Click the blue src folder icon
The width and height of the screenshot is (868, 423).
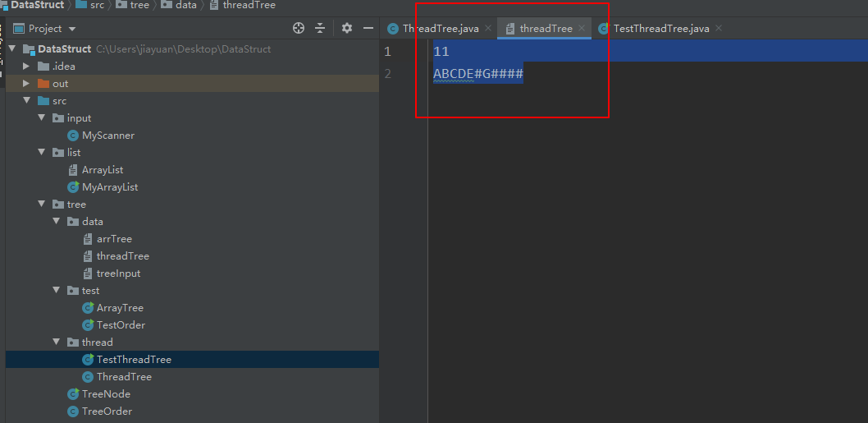(43, 100)
